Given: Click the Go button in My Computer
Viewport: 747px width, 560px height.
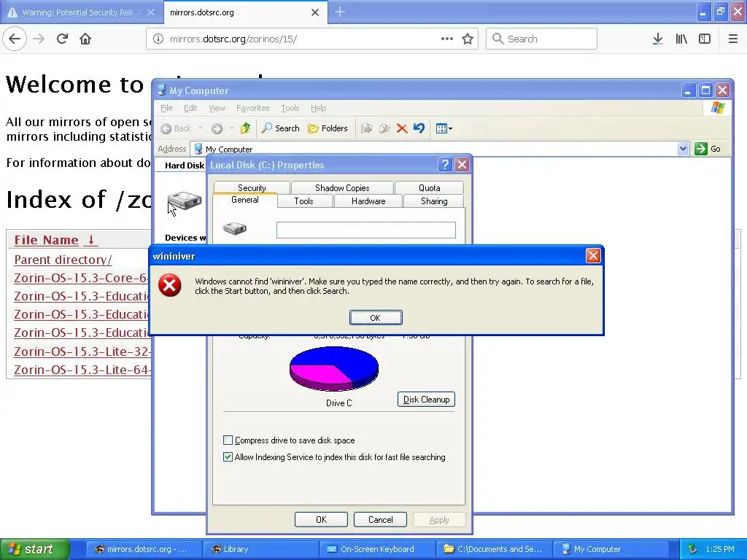Looking at the screenshot, I should click(x=708, y=149).
